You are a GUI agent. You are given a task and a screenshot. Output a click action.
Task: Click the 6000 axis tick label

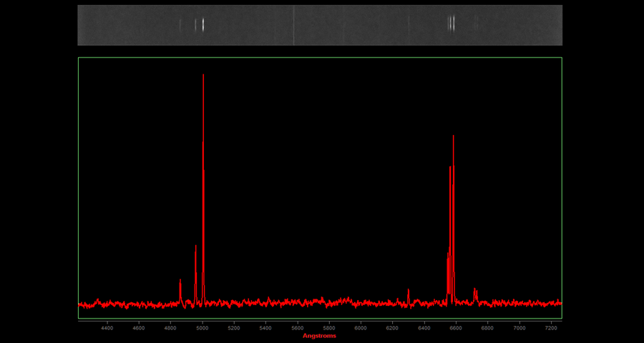coord(361,328)
